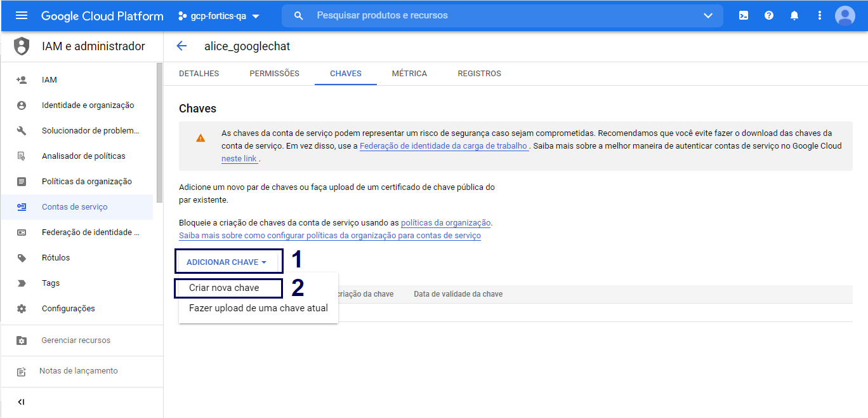Click the IAM add-person icon
Viewport: 868px width, 418px height.
pos(22,80)
